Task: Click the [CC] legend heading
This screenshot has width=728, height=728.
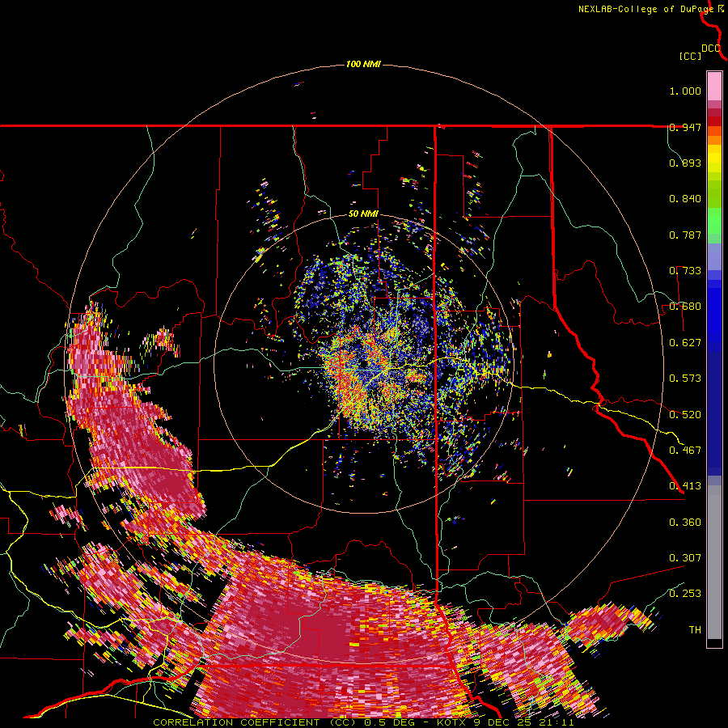Action: click(x=690, y=56)
